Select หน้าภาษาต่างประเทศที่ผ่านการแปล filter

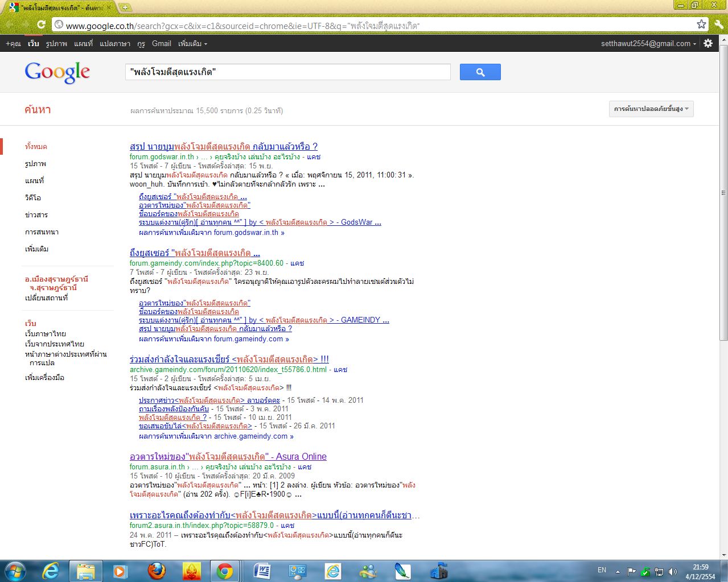[x=65, y=358]
